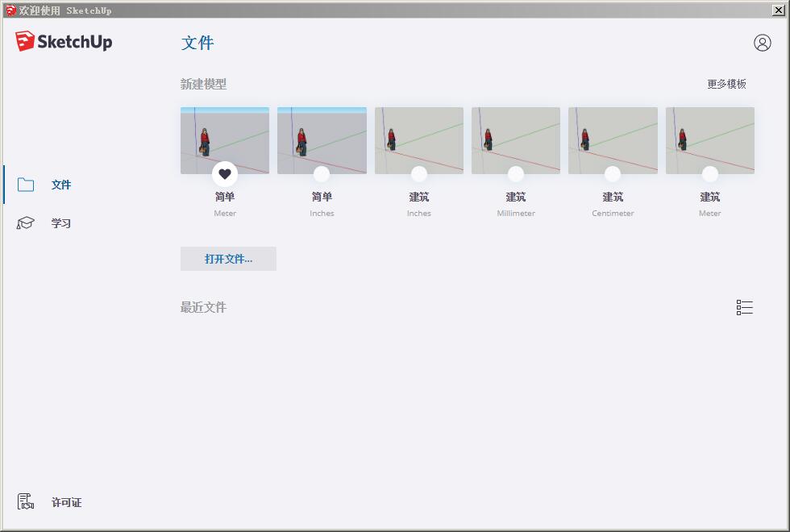Switch recent files to list view

click(744, 307)
